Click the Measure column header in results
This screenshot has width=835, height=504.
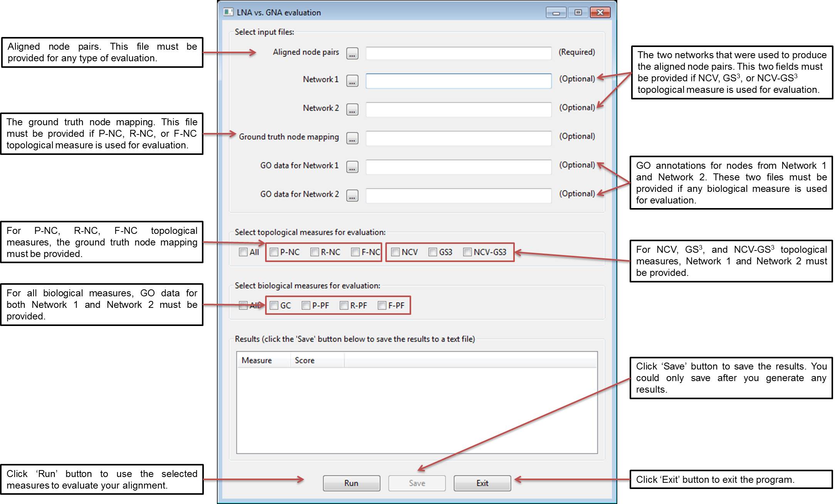(x=263, y=360)
